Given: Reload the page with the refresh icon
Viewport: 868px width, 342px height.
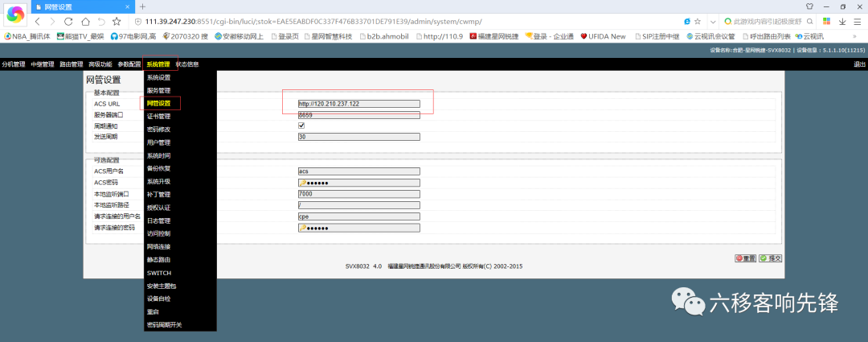Looking at the screenshot, I should [68, 22].
